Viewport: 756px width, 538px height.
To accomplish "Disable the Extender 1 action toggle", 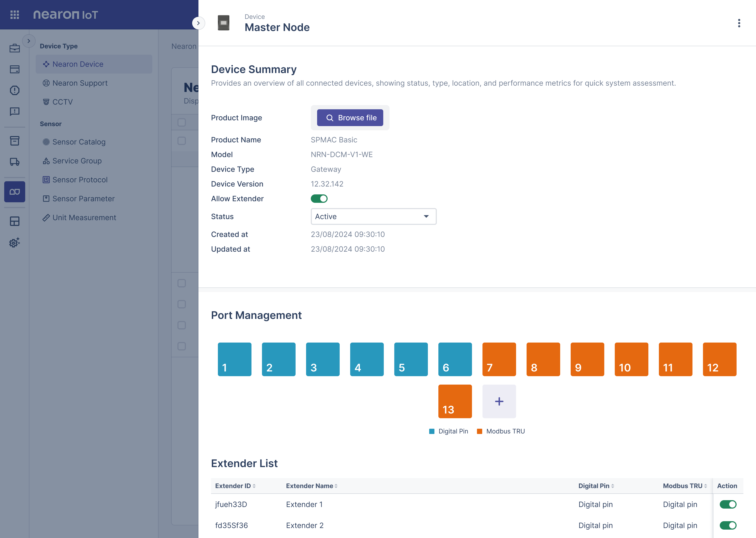I will [x=728, y=504].
